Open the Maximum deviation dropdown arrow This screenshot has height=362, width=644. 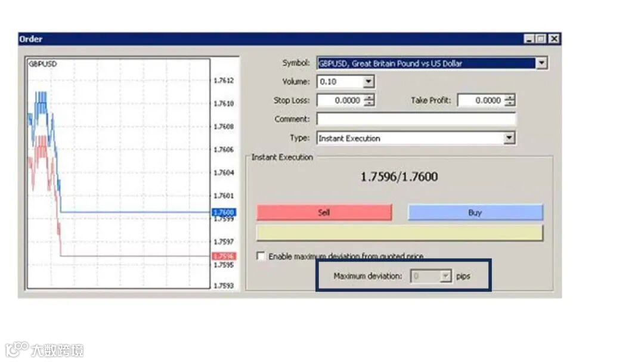pos(445,276)
